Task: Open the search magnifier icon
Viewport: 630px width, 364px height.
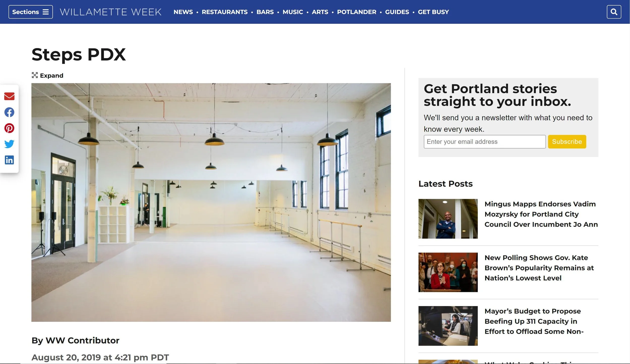Action: click(614, 12)
